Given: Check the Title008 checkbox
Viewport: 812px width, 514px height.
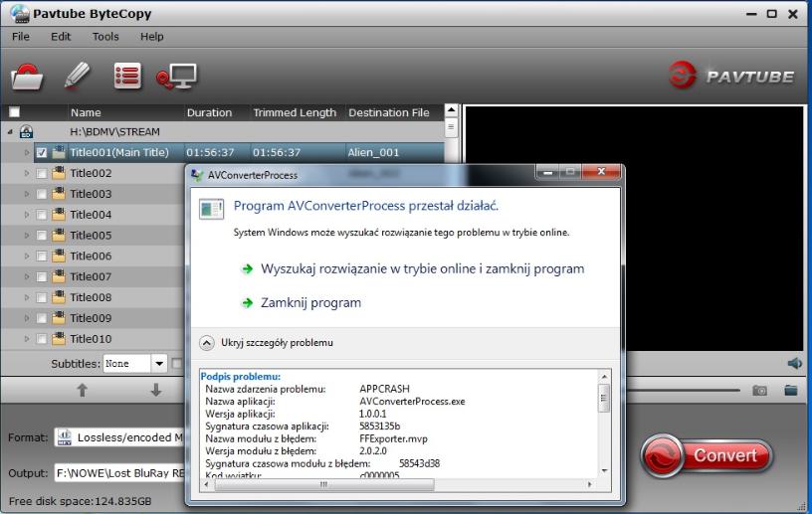Looking at the screenshot, I should tap(42, 297).
